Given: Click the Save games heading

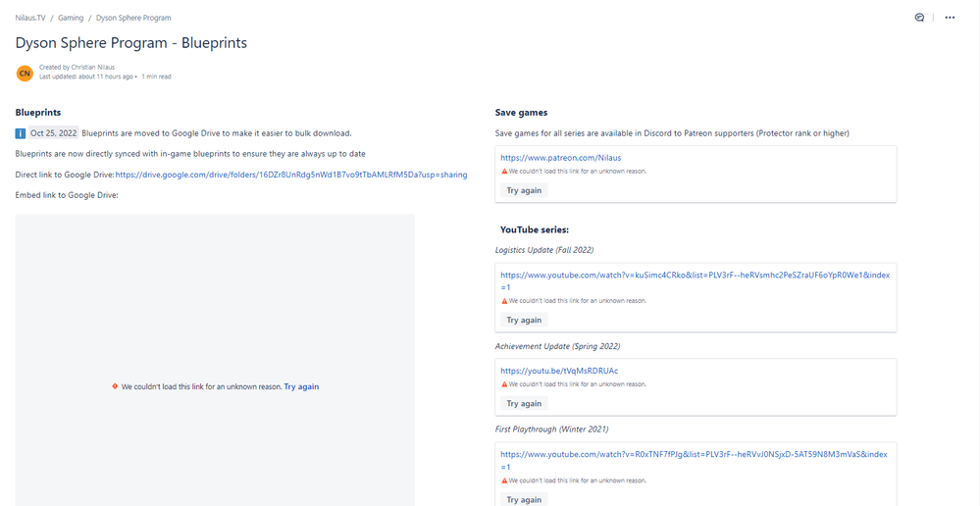Looking at the screenshot, I should (x=521, y=113).
